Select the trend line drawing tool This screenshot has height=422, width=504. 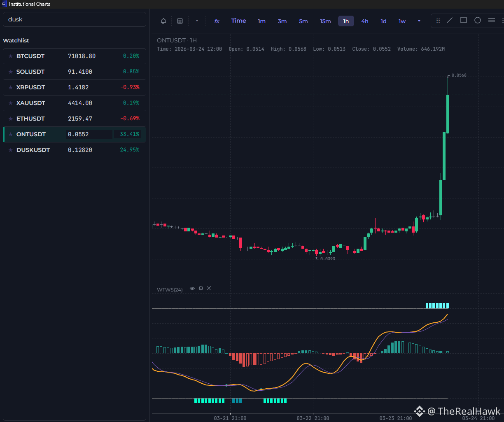coord(450,20)
